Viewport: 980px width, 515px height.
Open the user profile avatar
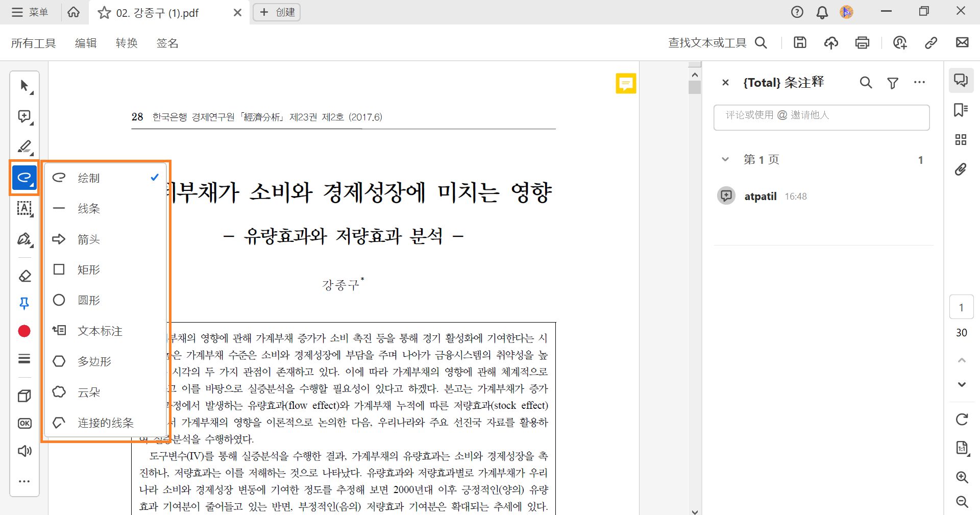pos(846,12)
